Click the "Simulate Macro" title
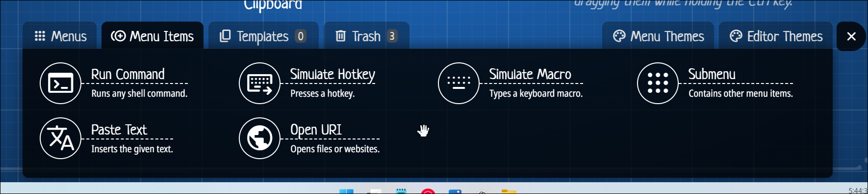 point(530,74)
